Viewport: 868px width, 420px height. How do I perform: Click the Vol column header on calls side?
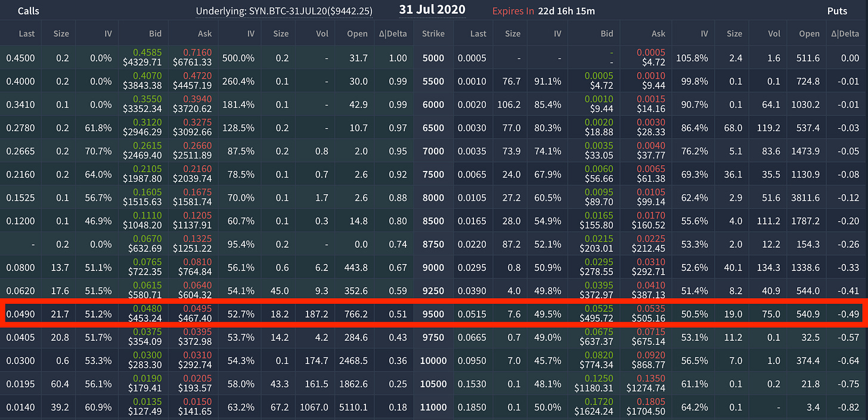[322, 34]
